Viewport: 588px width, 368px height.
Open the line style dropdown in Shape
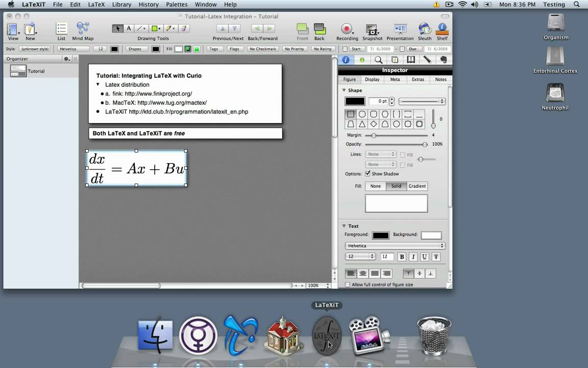pos(422,101)
